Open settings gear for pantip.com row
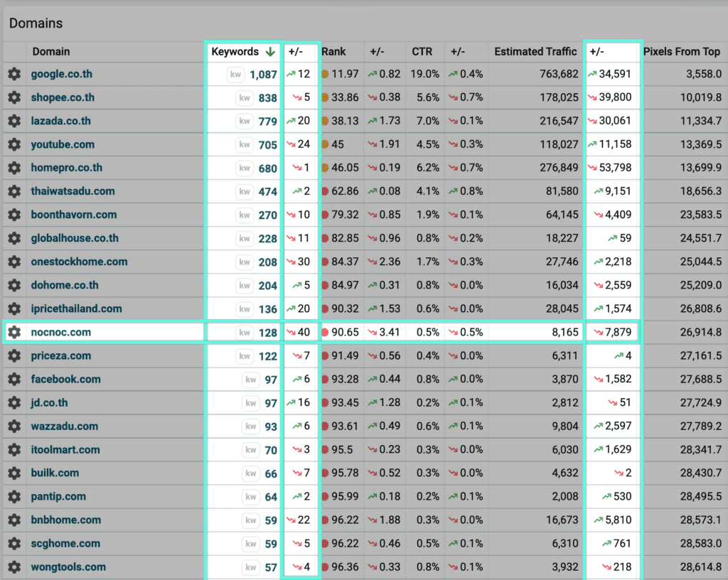 [x=14, y=496]
